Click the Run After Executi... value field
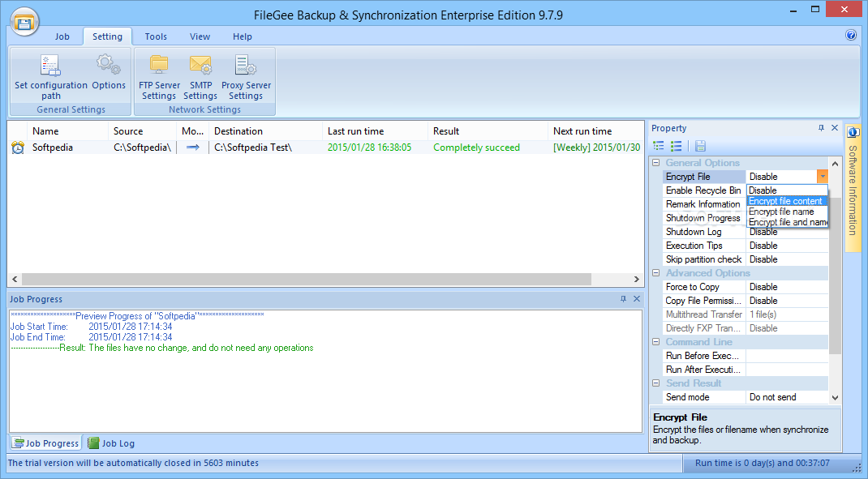The image size is (868, 479). pos(787,370)
